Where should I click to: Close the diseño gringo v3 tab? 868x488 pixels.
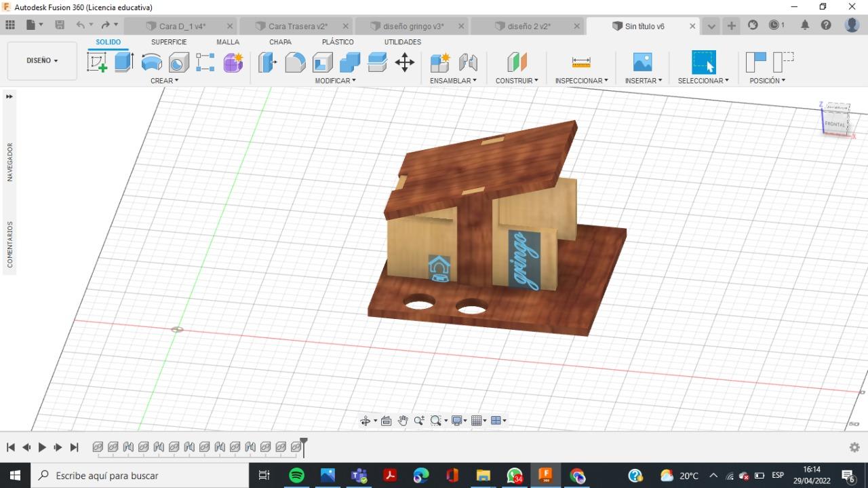tap(461, 26)
